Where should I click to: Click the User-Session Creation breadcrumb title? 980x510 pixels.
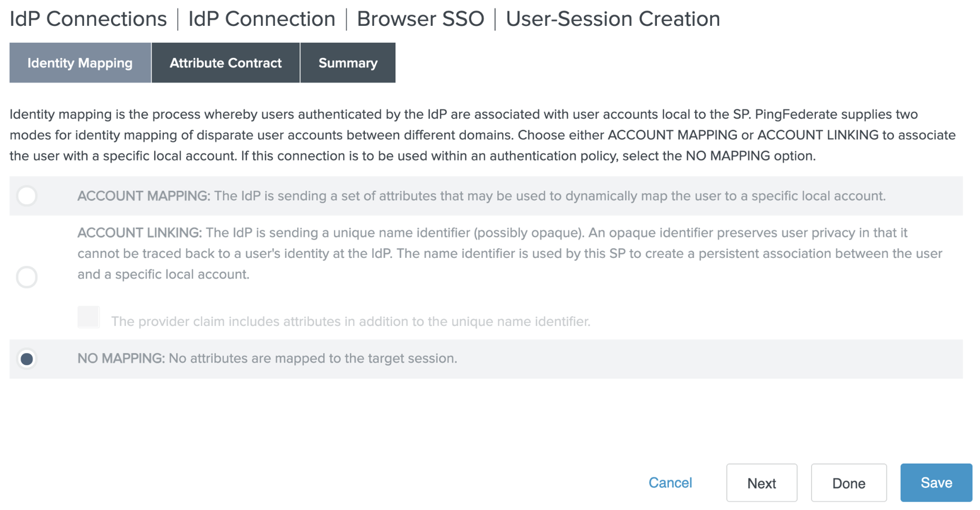click(x=613, y=19)
